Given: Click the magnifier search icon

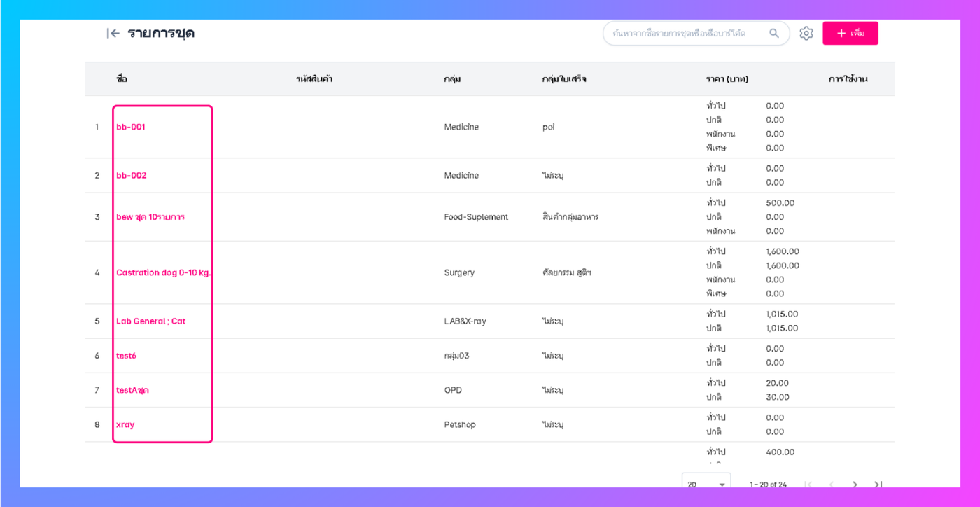Looking at the screenshot, I should click(x=774, y=33).
